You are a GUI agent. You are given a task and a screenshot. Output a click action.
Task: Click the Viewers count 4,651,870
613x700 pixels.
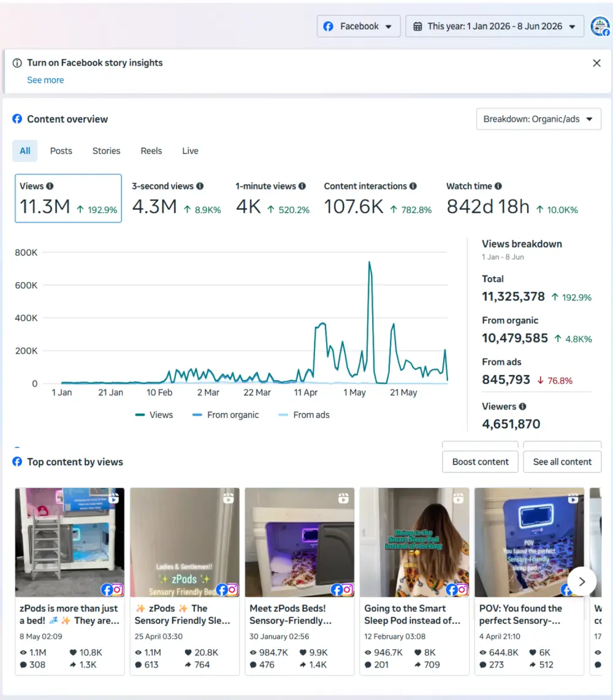click(x=511, y=424)
